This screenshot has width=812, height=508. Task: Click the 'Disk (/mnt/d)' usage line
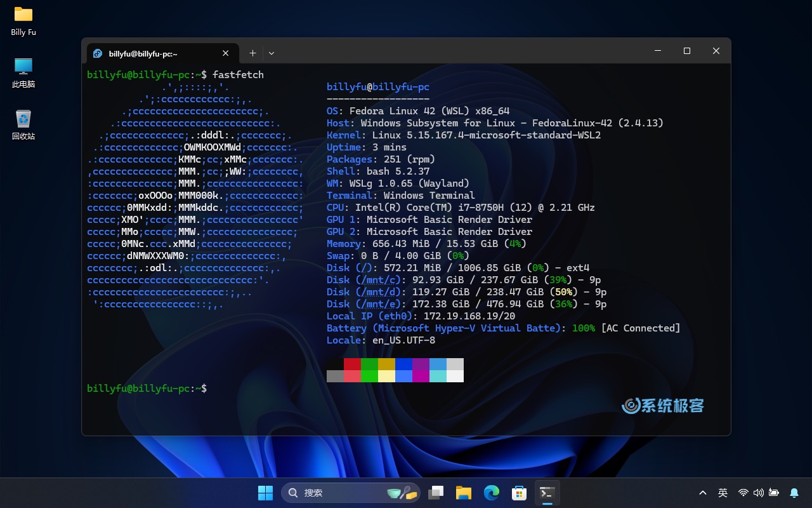coord(467,291)
